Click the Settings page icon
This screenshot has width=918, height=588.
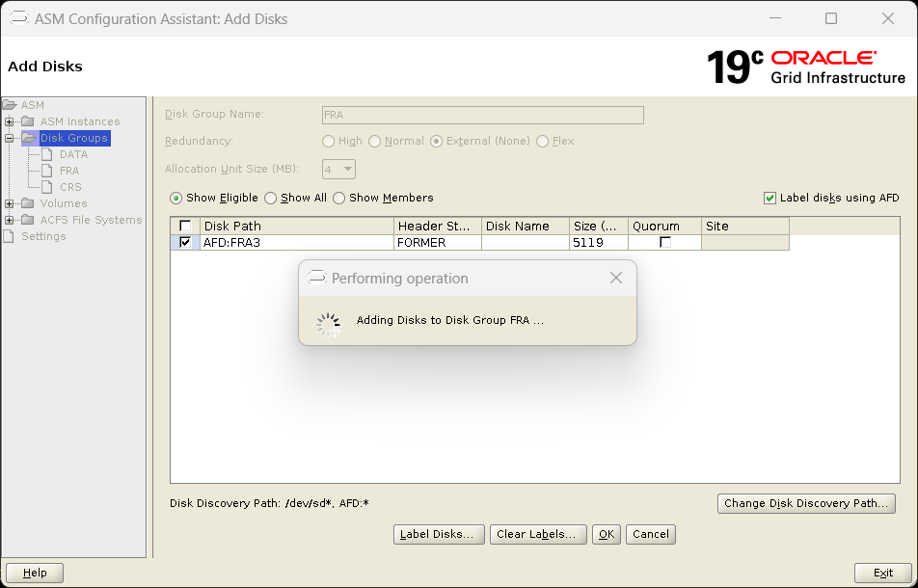coord(8,236)
